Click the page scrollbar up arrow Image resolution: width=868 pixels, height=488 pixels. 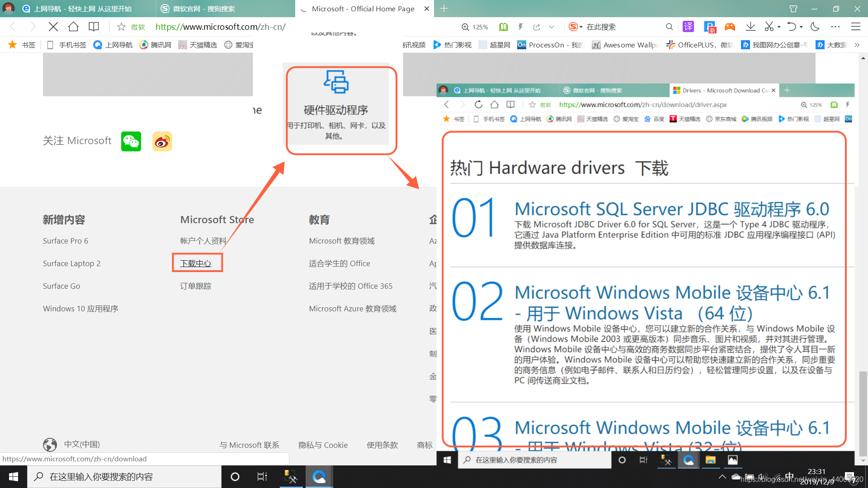[863, 58]
